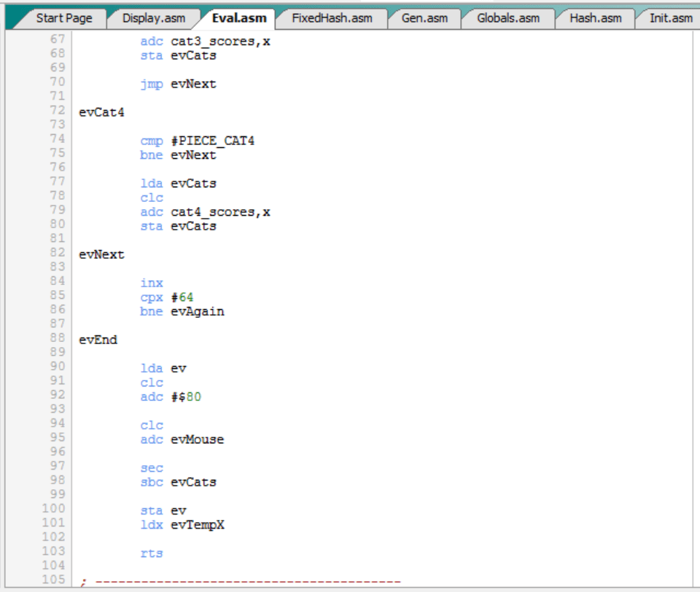Place cursor on the rts instruction
Viewport: 700px width, 592px height.
pyautogui.click(x=152, y=553)
